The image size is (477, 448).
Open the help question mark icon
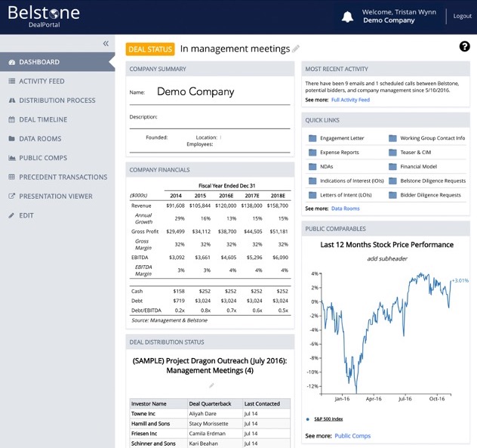464,47
